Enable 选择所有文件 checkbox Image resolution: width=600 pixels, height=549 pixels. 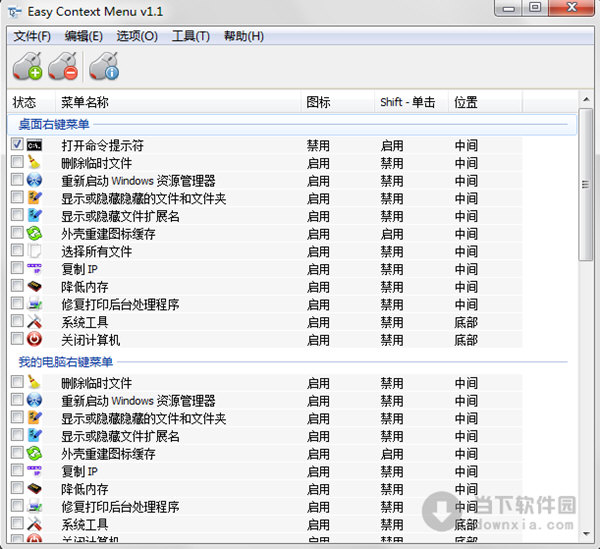click(17, 250)
